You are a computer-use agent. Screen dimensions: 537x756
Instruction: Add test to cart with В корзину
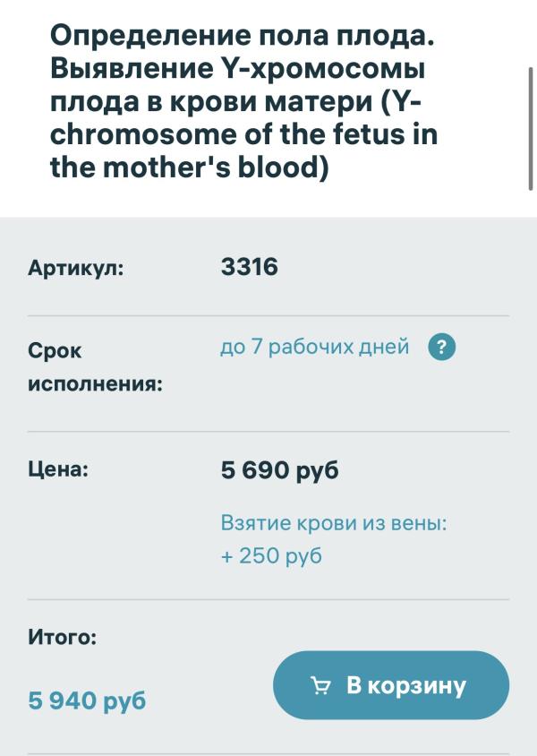(x=391, y=685)
